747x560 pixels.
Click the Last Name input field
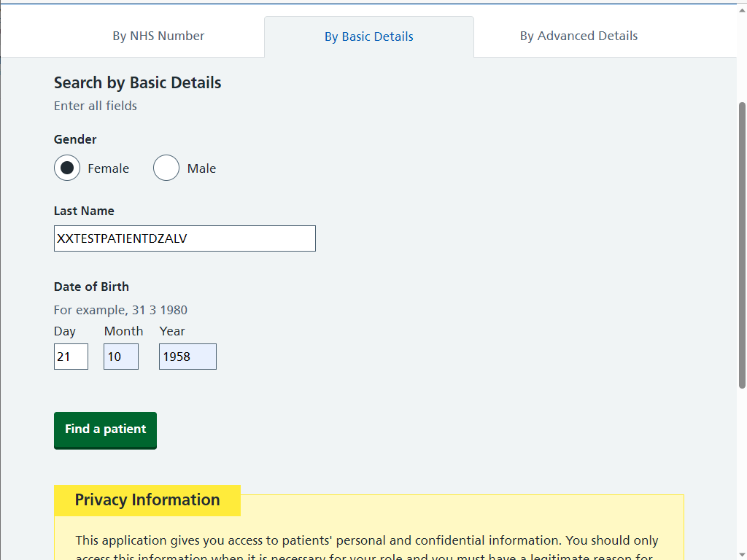[x=185, y=238]
